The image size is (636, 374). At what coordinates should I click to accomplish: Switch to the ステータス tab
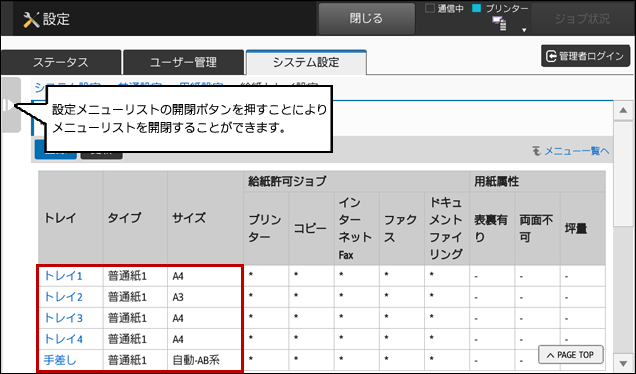click(61, 62)
